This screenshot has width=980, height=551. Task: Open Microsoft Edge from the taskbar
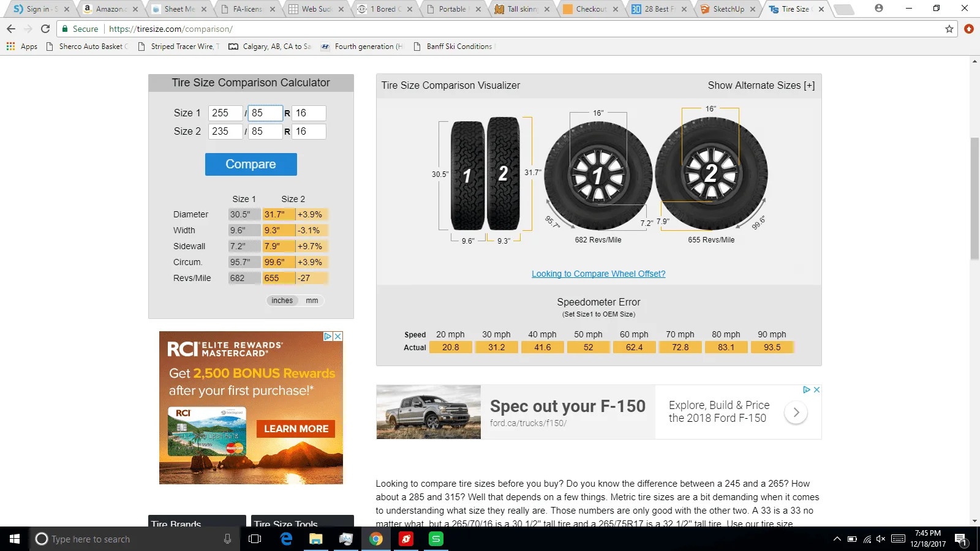(x=286, y=539)
